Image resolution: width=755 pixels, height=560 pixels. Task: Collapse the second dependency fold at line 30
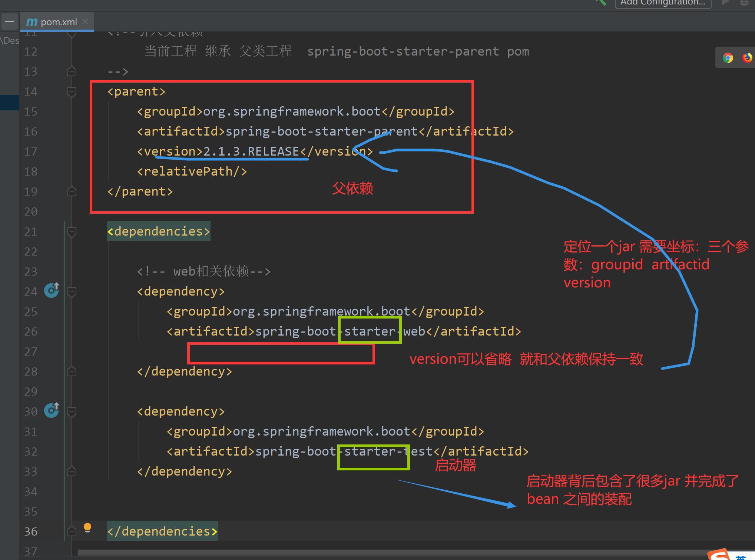pos(72,411)
